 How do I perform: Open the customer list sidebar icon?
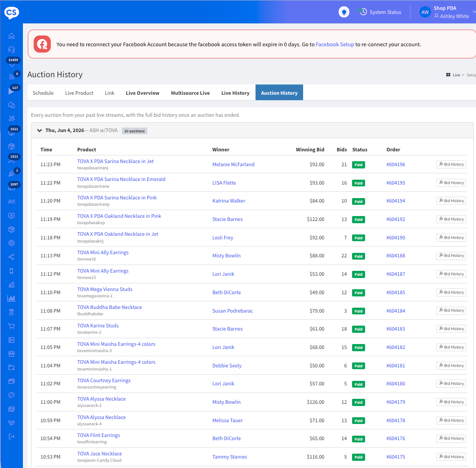[12, 202]
